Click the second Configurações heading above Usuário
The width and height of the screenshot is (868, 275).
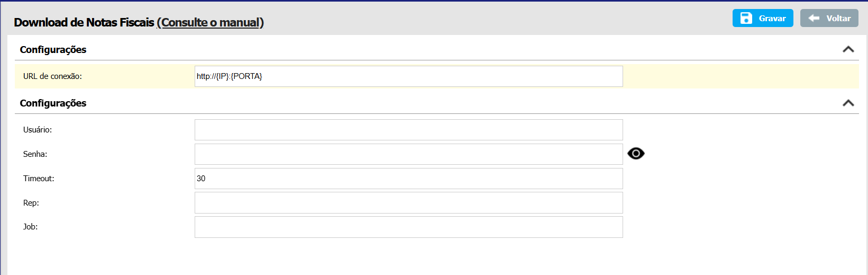coord(53,103)
